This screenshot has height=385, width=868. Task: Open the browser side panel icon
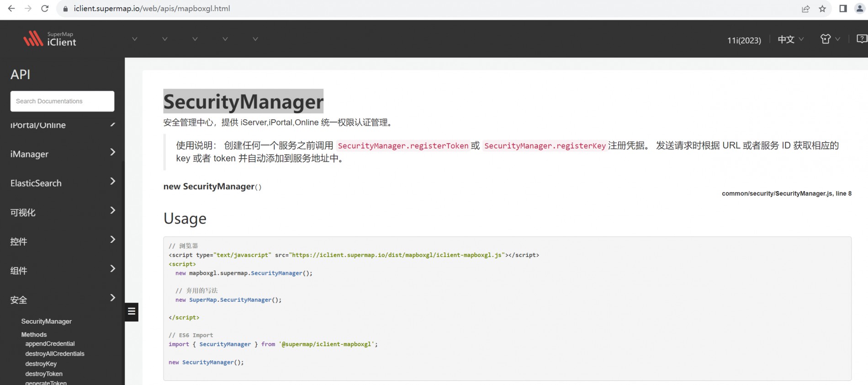[x=843, y=9]
